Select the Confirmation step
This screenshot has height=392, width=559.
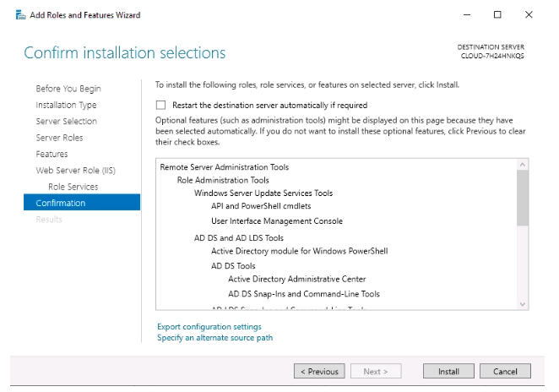(82, 203)
